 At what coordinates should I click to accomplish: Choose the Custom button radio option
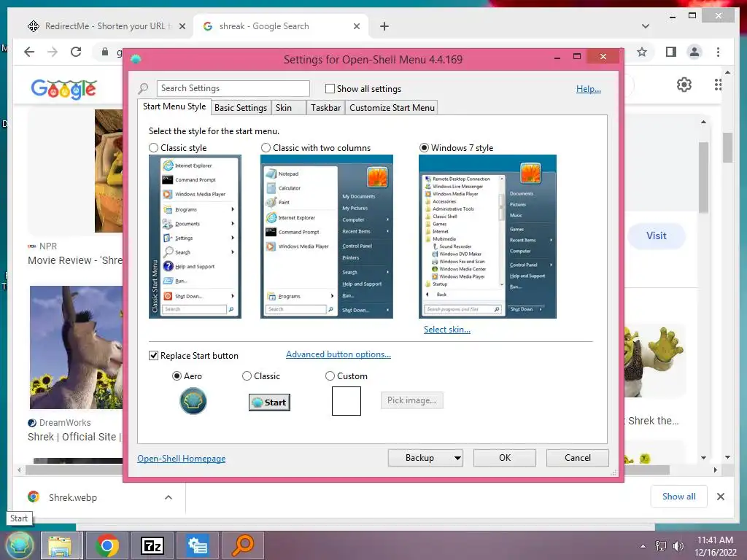click(x=330, y=376)
